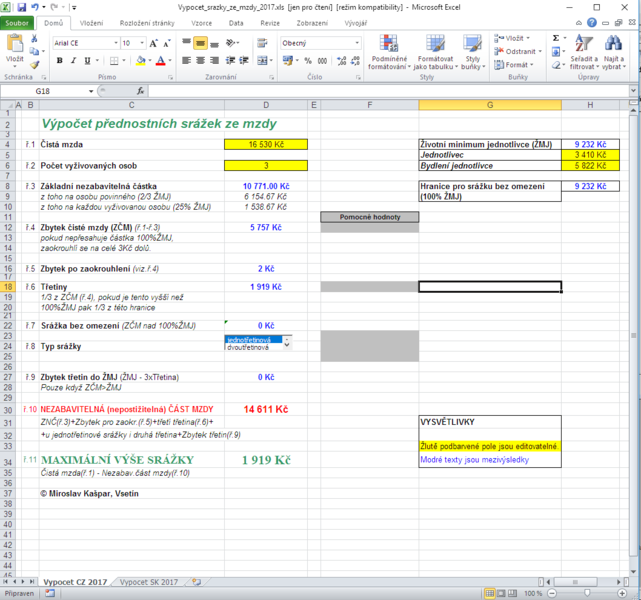
Task: Select dvoutřetinová in Typ srážky list
Action: click(248, 347)
